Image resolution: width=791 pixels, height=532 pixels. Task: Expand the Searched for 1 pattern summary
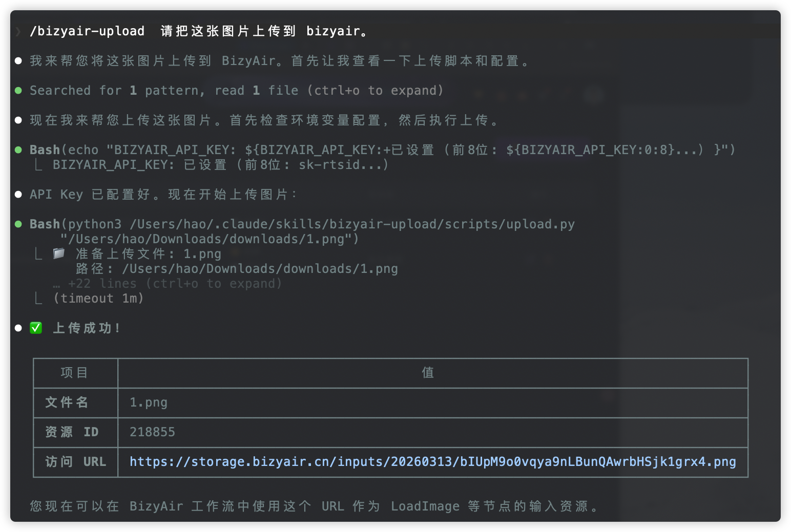pyautogui.click(x=236, y=91)
